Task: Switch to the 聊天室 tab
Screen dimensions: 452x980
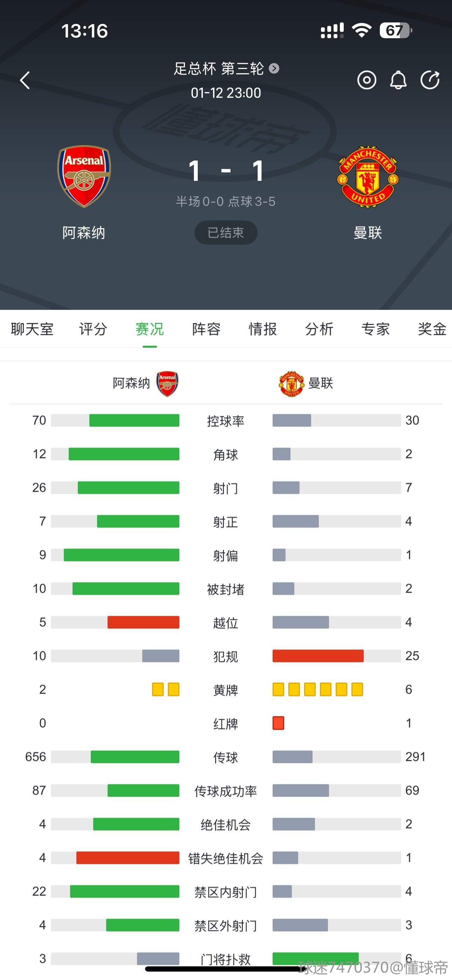Action: 32,329
